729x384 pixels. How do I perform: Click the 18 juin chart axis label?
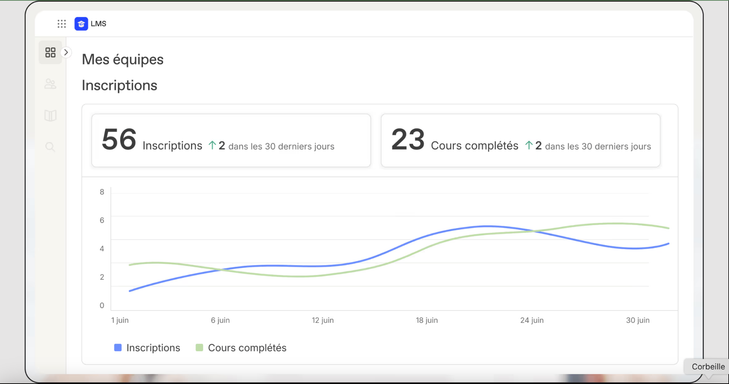(x=427, y=320)
